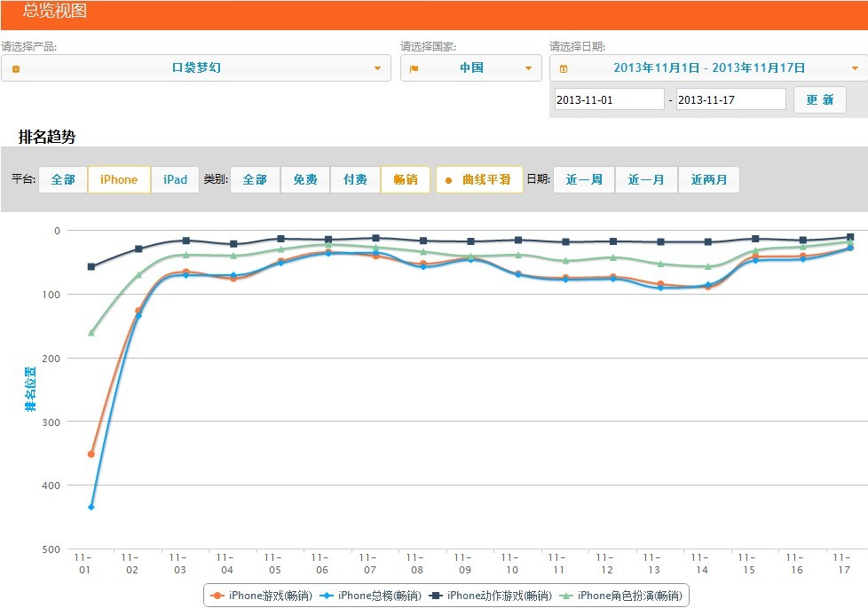The height and width of the screenshot is (608, 868).
Task: Click the green triangle point on 11-01
Action: tap(91, 333)
